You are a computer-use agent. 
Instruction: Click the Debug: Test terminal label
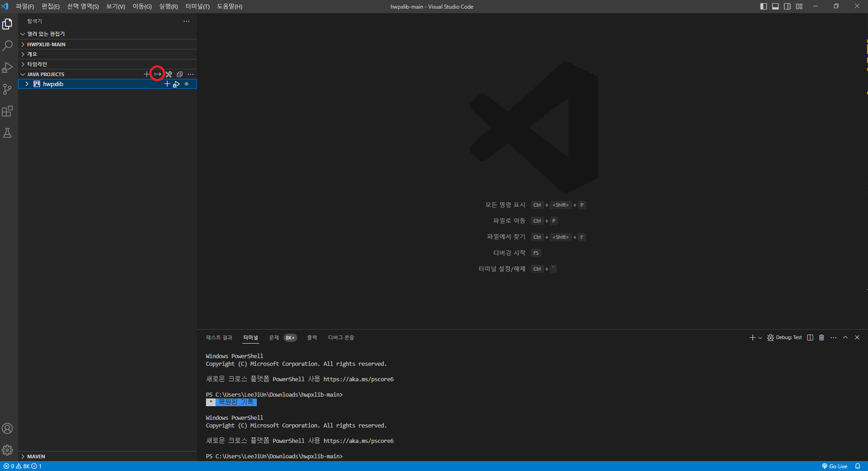click(789, 337)
